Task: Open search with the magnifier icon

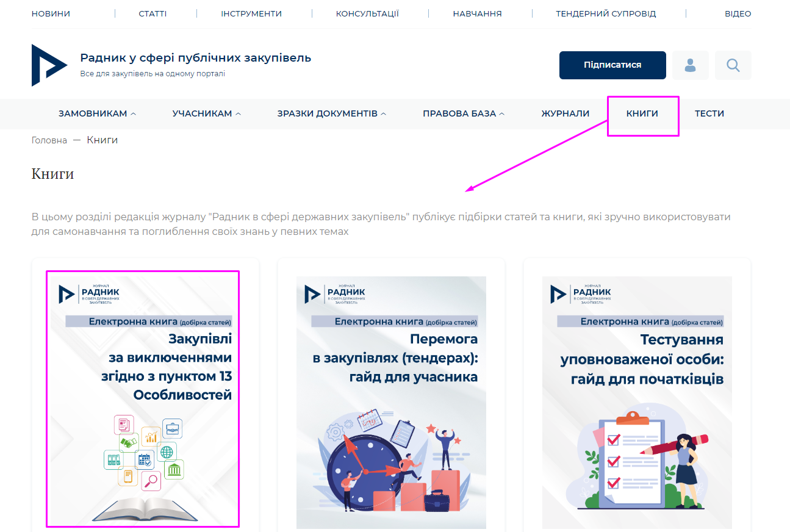Action: [733, 65]
